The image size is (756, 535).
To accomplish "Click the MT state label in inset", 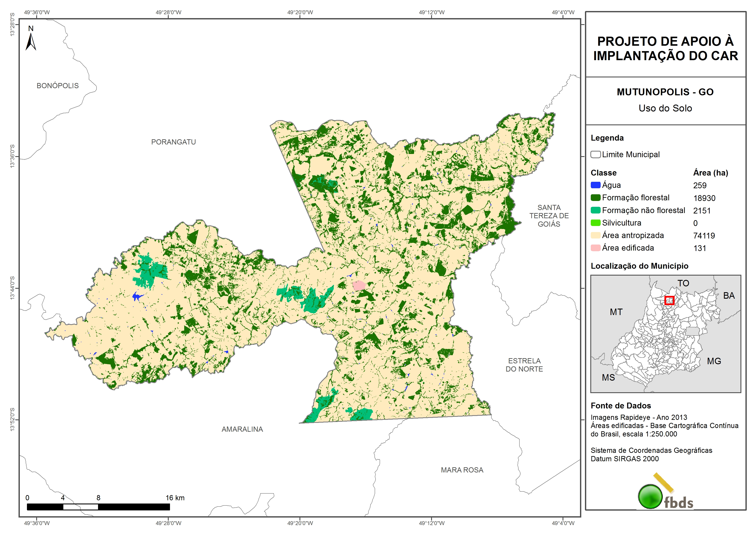I will pyautogui.click(x=616, y=312).
